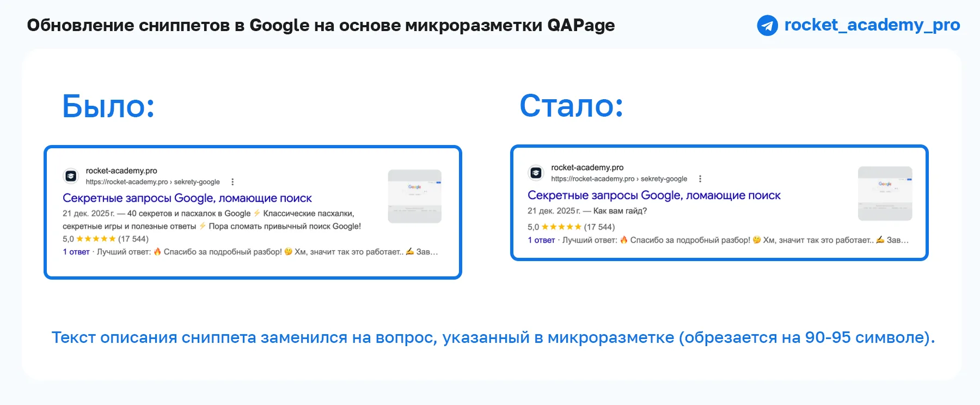Click the writing-hand emoji in Было snippet
Screen dimensions: 980x405
coord(409,251)
